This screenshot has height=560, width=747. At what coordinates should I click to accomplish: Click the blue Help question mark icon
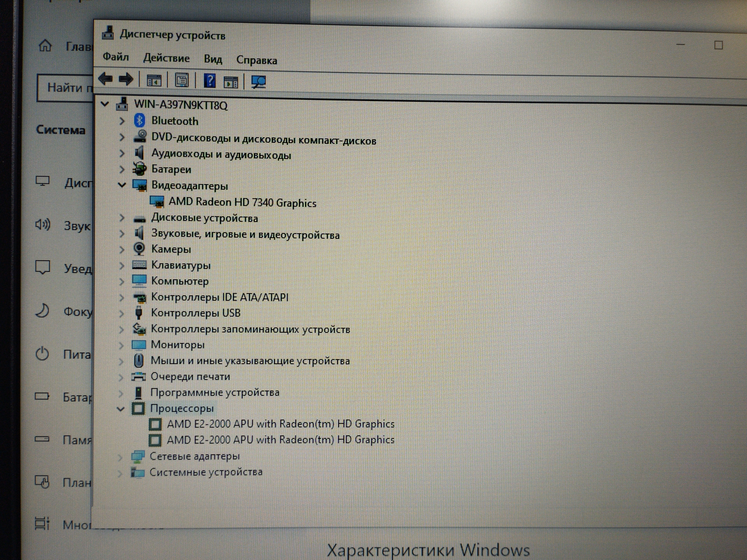(210, 81)
